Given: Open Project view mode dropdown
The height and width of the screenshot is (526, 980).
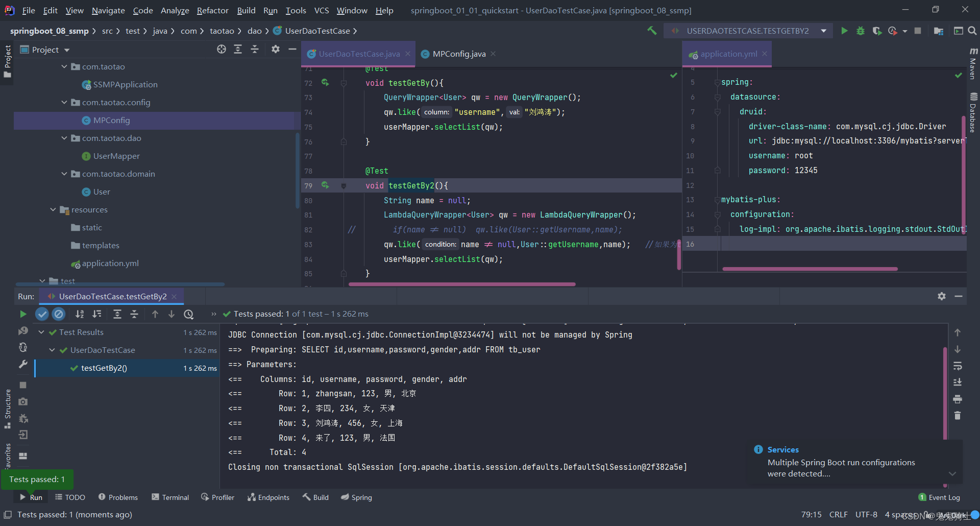Looking at the screenshot, I should (x=67, y=50).
